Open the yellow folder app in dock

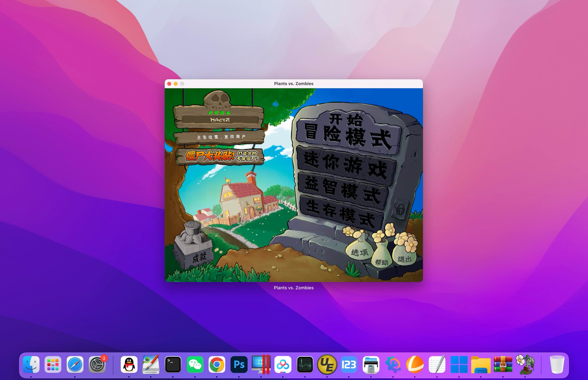coord(481,364)
